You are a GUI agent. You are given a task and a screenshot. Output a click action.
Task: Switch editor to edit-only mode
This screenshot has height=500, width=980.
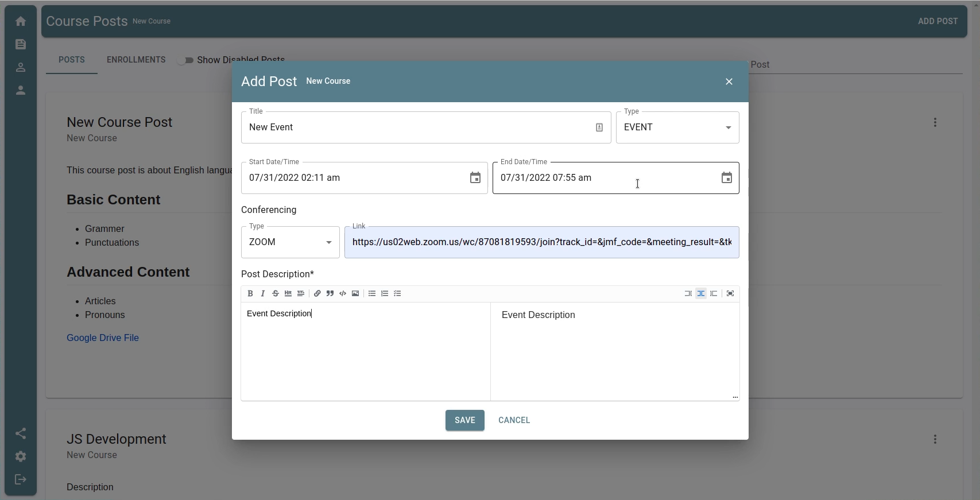[x=688, y=293]
